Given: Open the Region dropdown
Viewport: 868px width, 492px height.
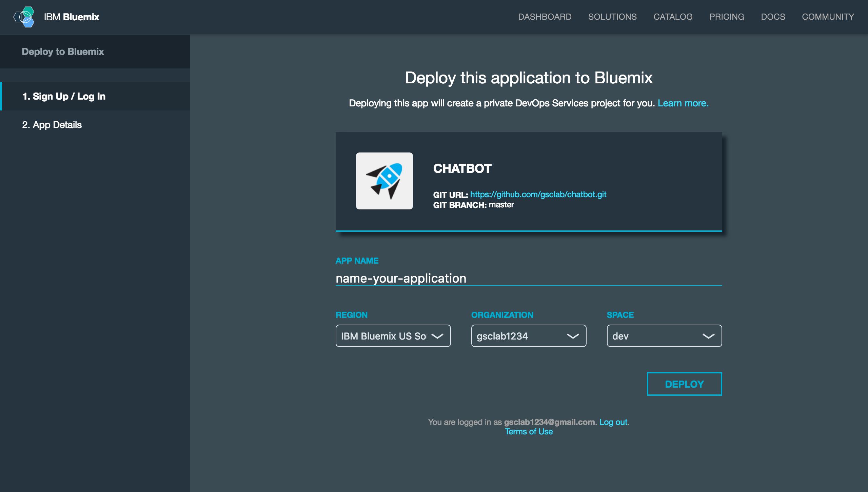Looking at the screenshot, I should click(x=393, y=336).
